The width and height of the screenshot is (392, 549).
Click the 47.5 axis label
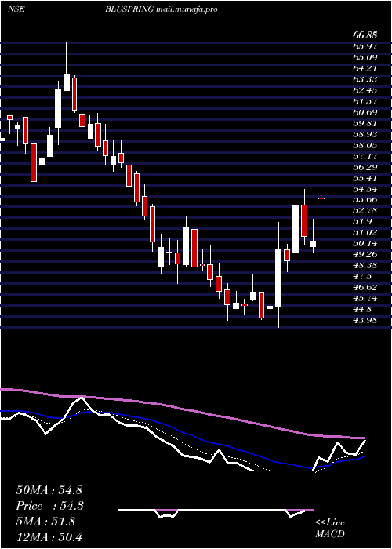pyautogui.click(x=362, y=276)
